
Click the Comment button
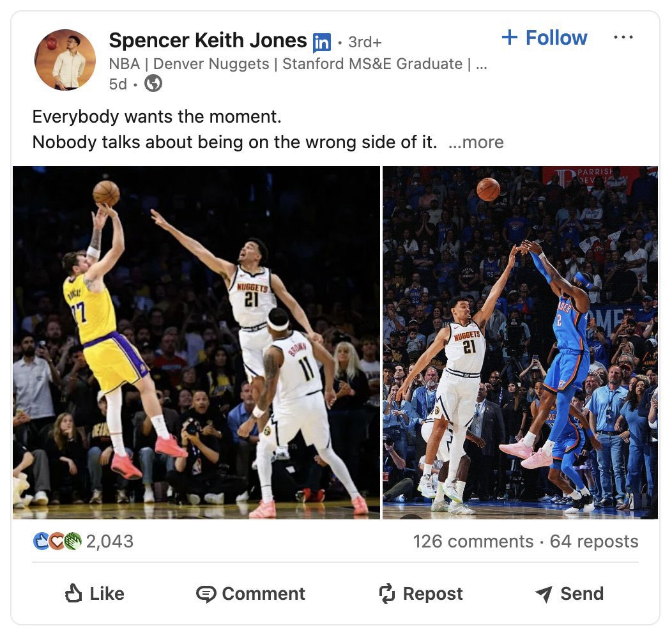tap(250, 593)
